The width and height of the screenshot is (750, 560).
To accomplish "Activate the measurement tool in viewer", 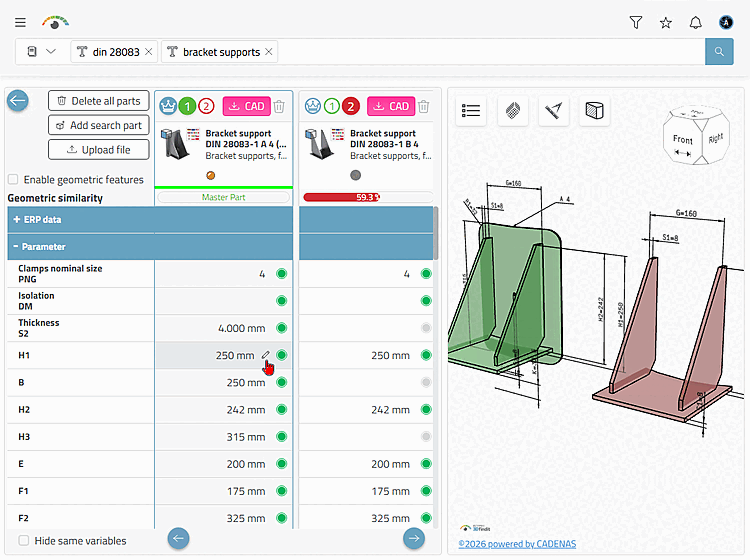I will pyautogui.click(x=553, y=111).
